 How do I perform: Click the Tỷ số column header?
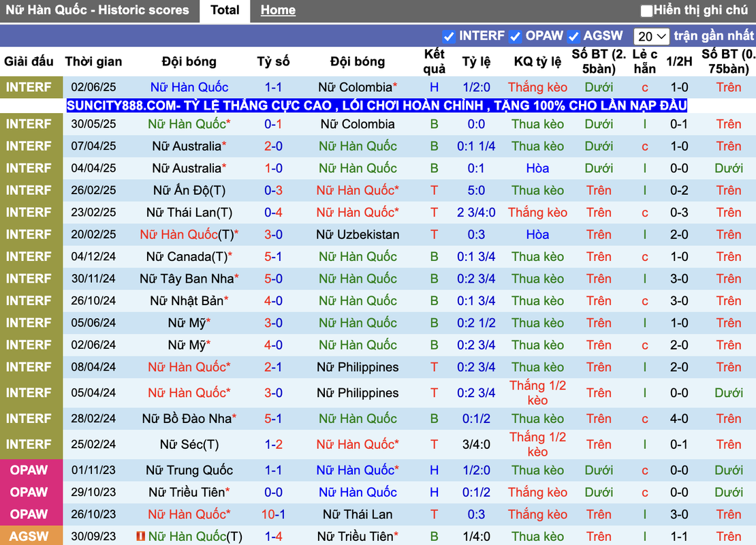[273, 62]
